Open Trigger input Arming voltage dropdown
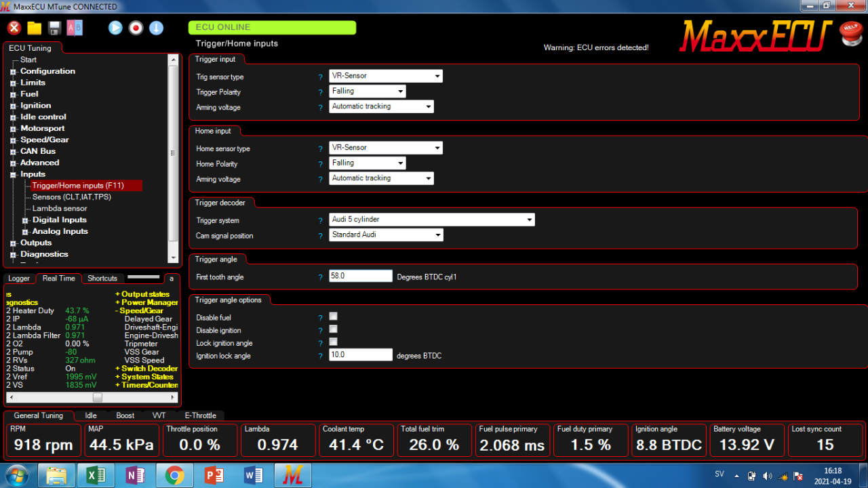 click(x=381, y=106)
